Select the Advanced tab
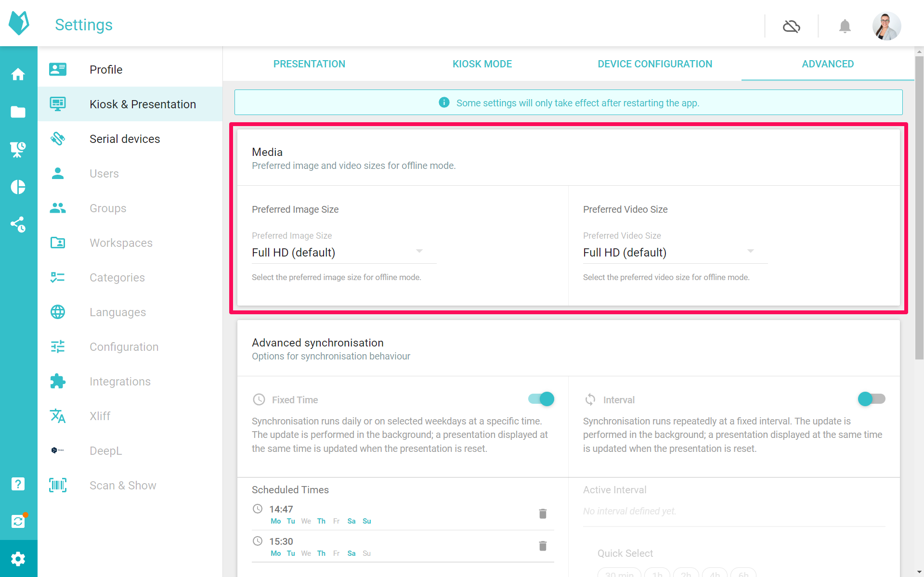This screenshot has width=924, height=577. [828, 64]
